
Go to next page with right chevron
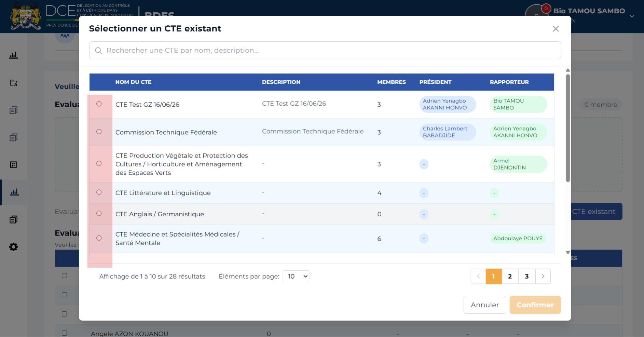click(543, 276)
